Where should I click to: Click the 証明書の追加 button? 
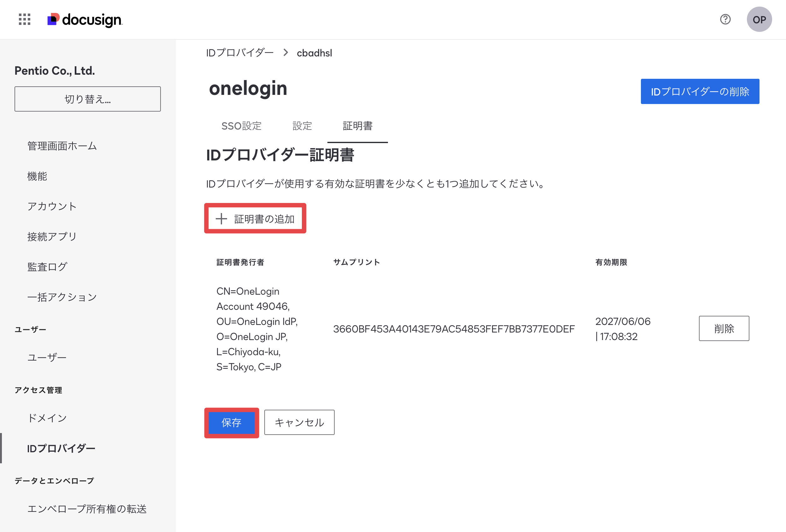[x=255, y=219]
